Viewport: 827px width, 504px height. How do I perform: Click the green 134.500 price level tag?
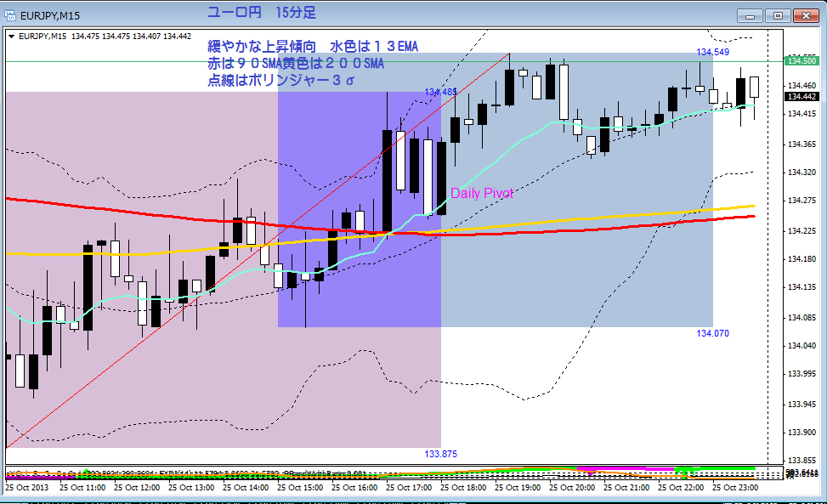pos(802,60)
